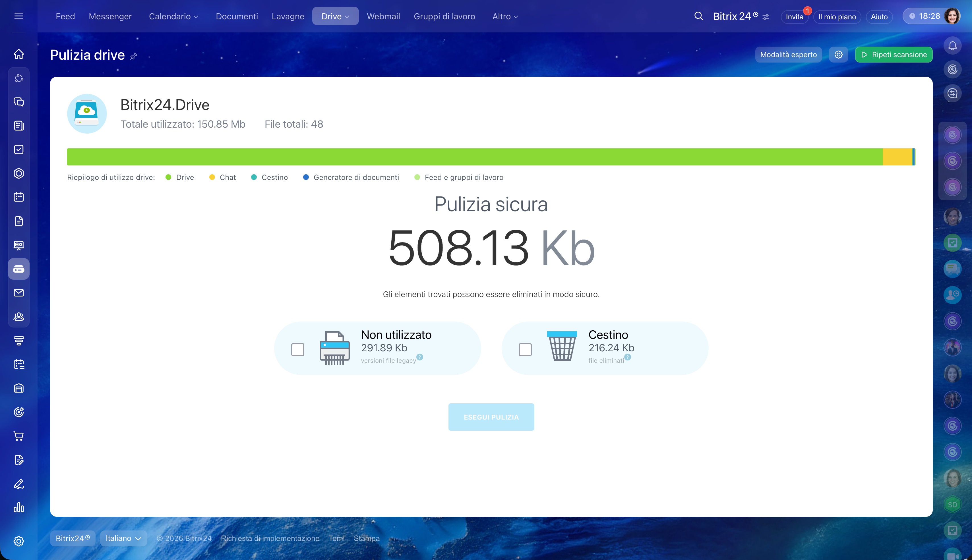Pin the Pulizia drive page
Viewport: 972px width, 560px height.
click(x=133, y=56)
